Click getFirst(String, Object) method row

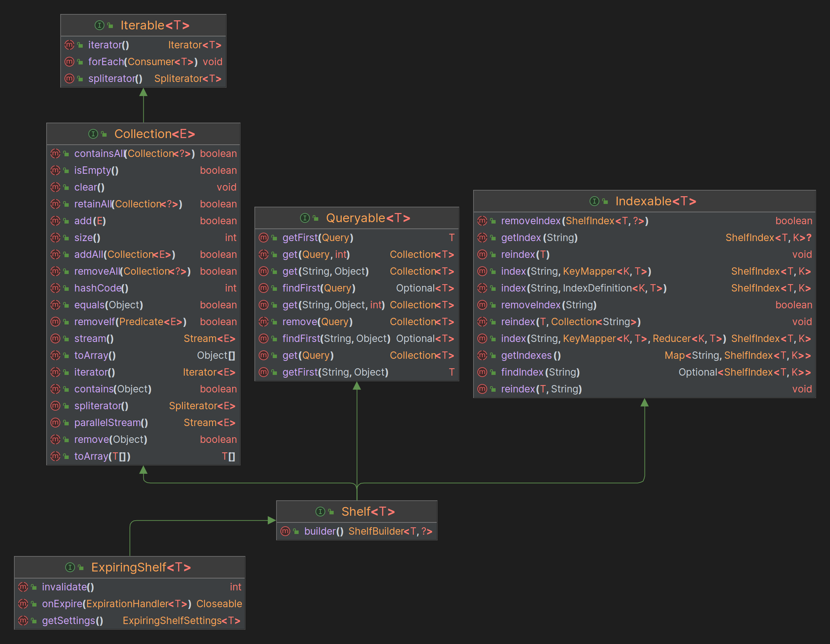pyautogui.click(x=357, y=372)
